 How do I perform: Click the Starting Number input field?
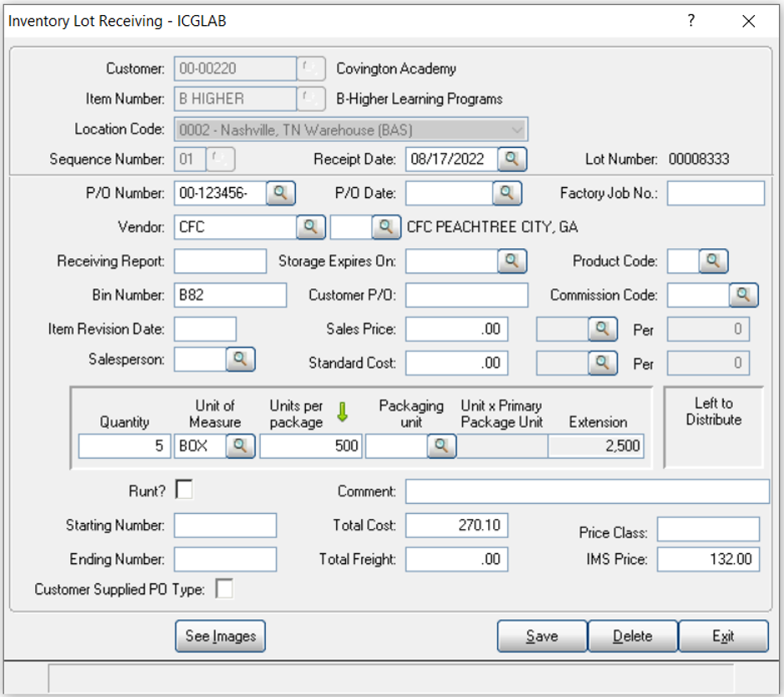pos(225,526)
